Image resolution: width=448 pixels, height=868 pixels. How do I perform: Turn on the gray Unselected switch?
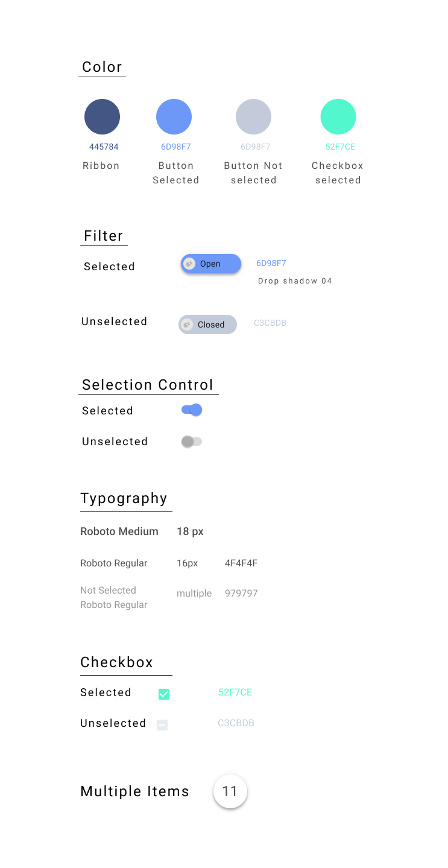[x=192, y=442]
